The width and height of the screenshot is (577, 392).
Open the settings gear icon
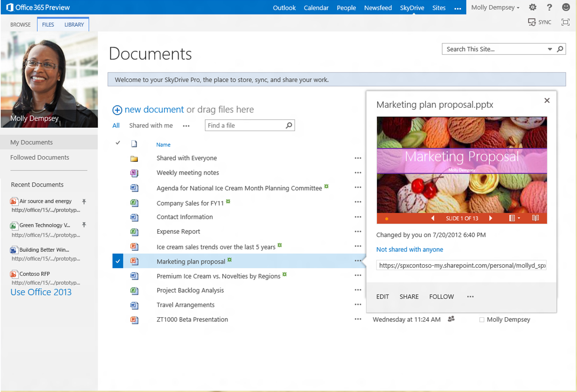tap(533, 7)
